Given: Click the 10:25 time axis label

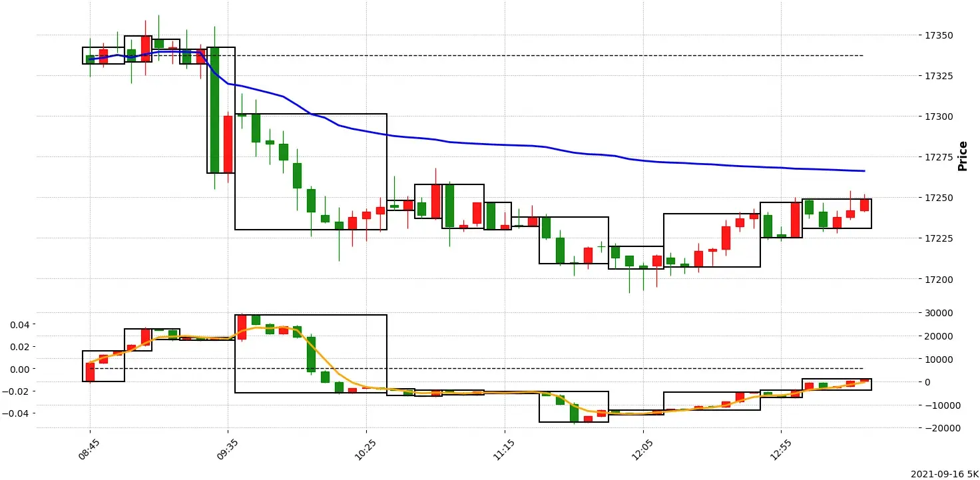Looking at the screenshot, I should (365, 450).
